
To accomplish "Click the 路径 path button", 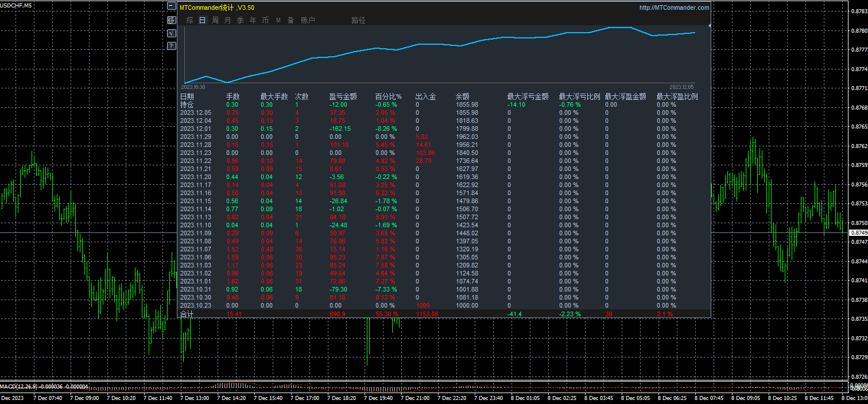I will coord(358,21).
